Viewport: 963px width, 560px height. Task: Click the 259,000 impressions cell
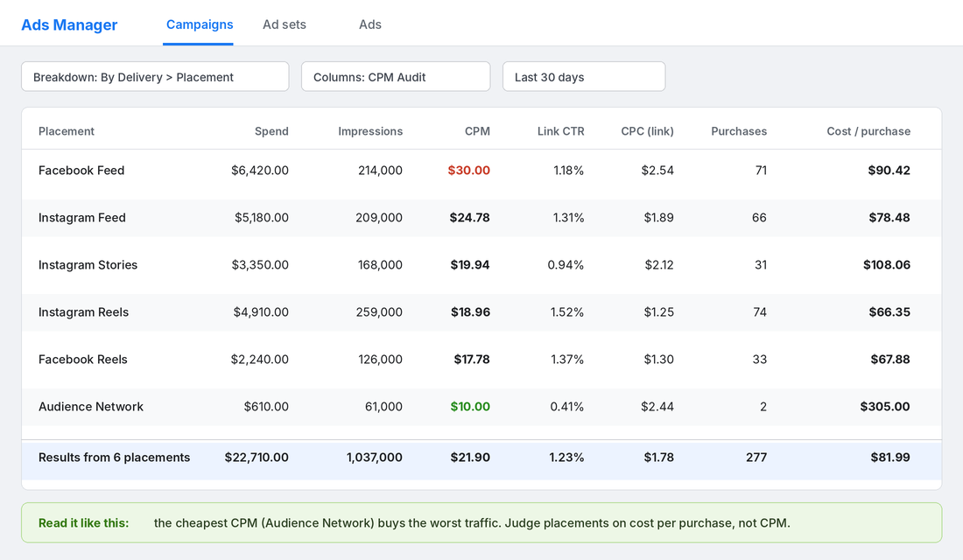click(380, 312)
